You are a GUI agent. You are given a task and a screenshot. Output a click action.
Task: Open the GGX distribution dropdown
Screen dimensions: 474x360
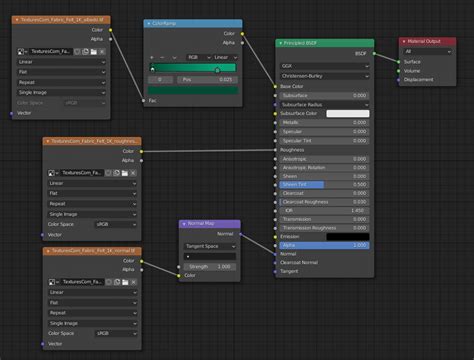click(x=324, y=66)
